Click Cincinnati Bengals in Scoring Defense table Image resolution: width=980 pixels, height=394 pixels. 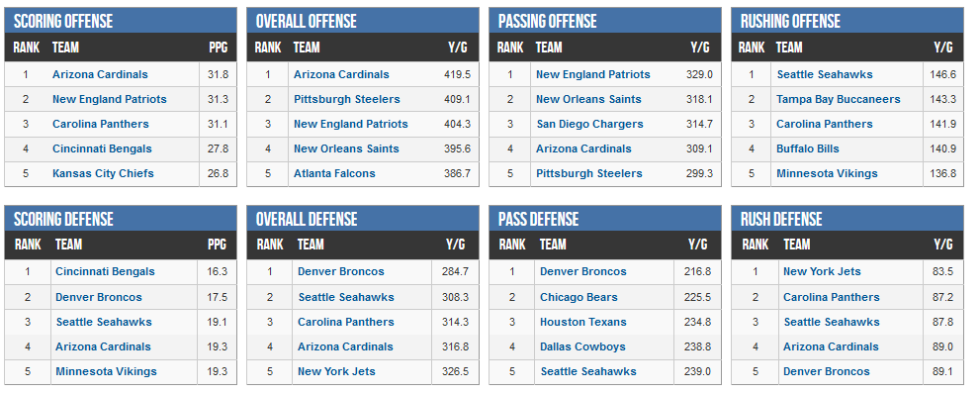(x=105, y=271)
